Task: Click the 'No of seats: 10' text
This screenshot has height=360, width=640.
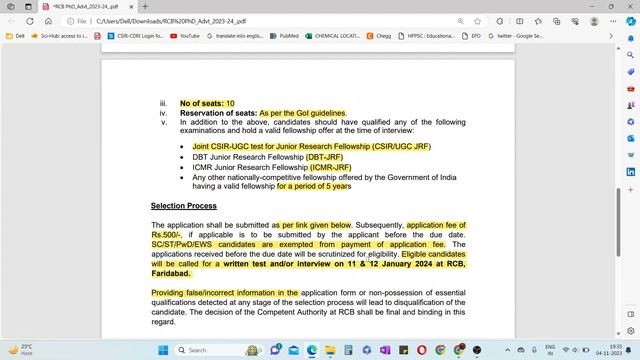Action: tap(207, 103)
